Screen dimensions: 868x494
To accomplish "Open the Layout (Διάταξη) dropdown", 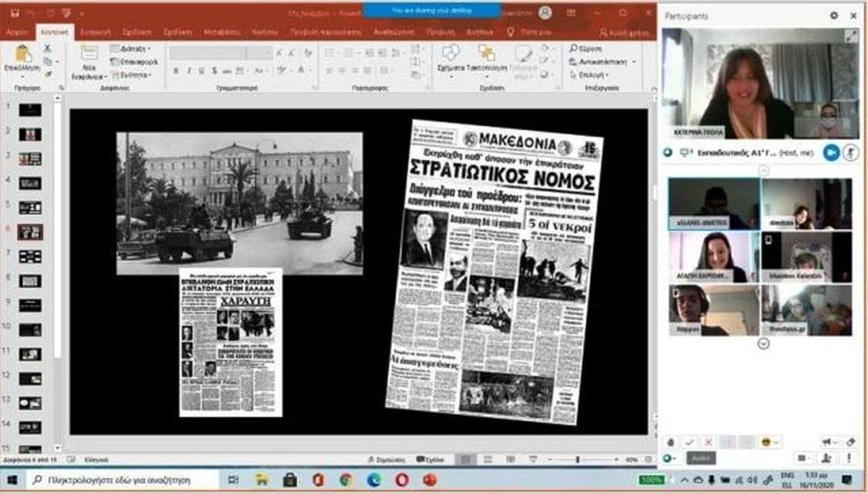I will [130, 49].
